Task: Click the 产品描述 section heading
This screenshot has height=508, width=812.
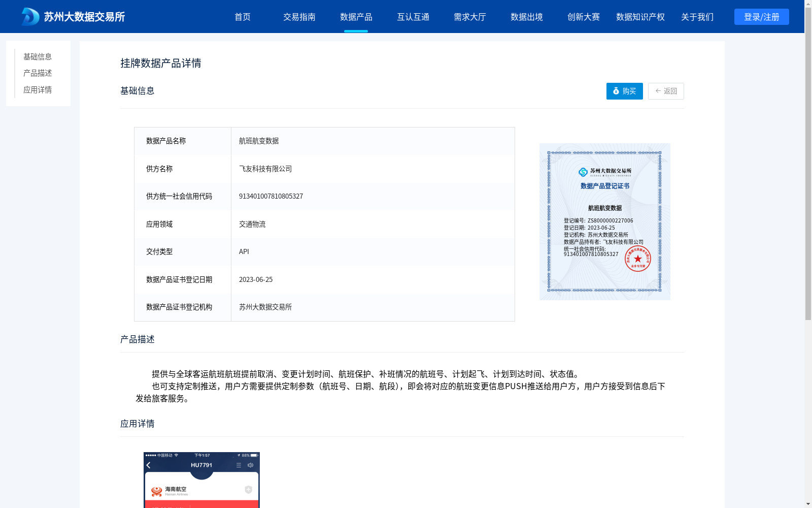Action: [x=138, y=339]
